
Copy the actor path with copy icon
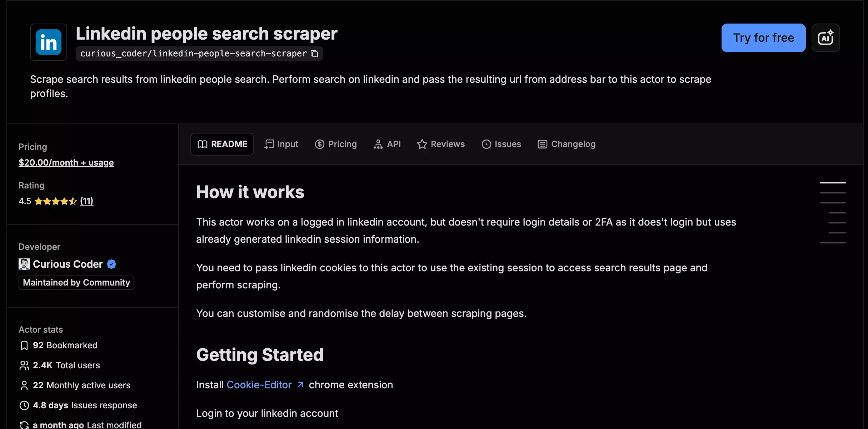click(314, 54)
